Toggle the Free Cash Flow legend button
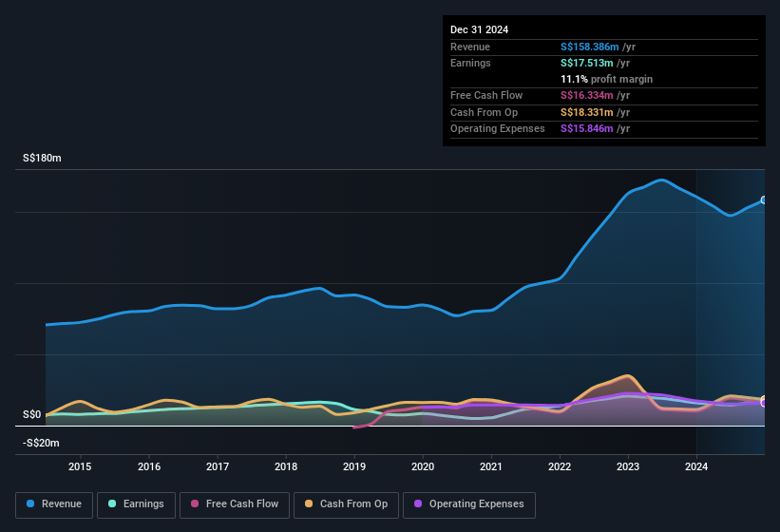This screenshot has width=780, height=532. click(235, 504)
